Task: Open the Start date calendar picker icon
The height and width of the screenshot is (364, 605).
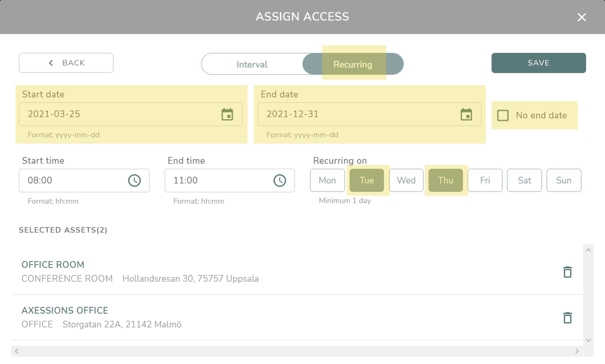Action: point(227,114)
